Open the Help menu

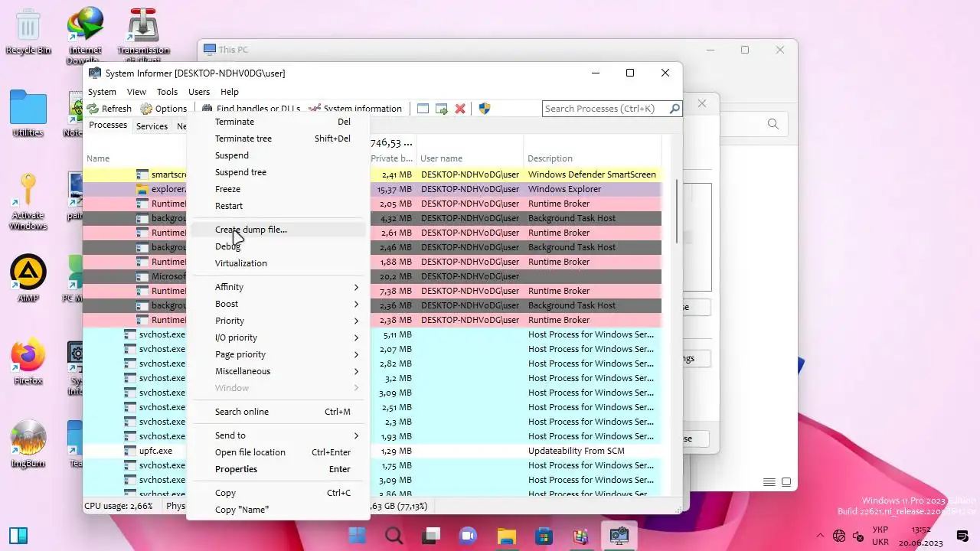coord(230,92)
